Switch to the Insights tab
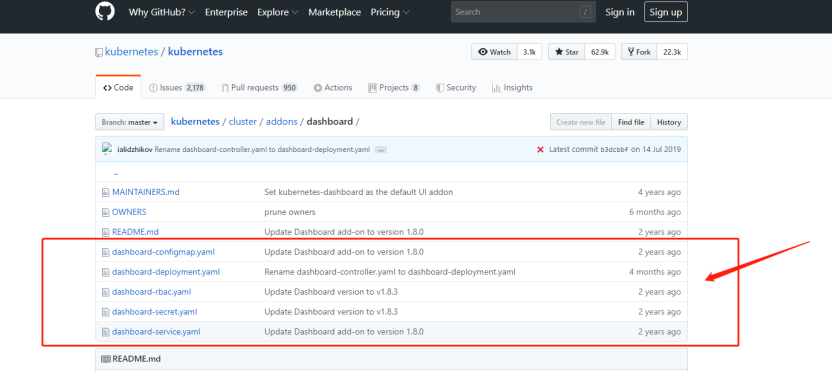Viewport: 832px width, 372px height. pos(512,88)
